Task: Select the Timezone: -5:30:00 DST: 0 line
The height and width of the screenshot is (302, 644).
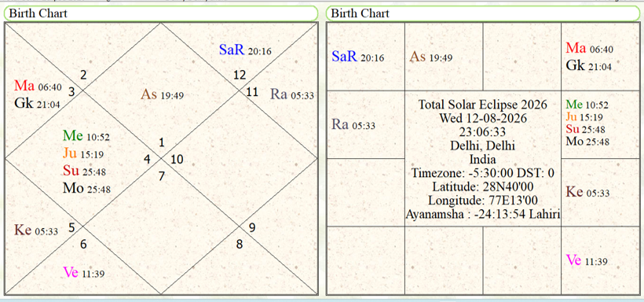Action: pyautogui.click(x=482, y=173)
